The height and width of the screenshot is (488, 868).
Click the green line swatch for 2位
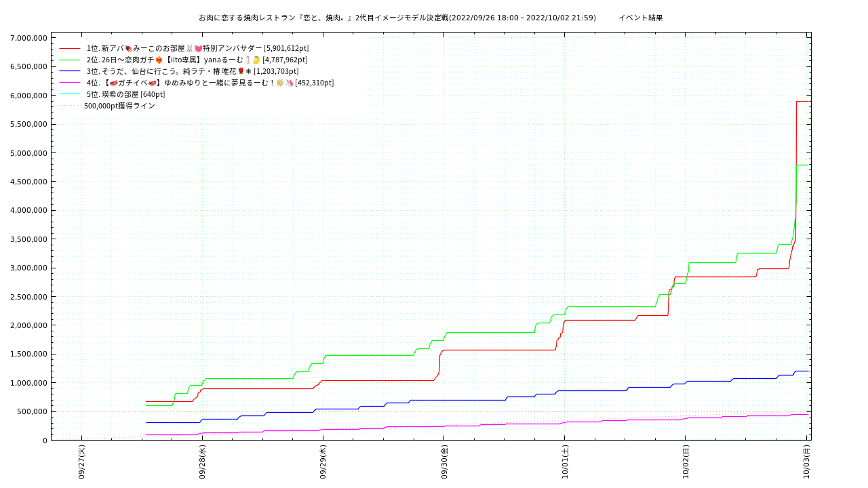tap(70, 60)
